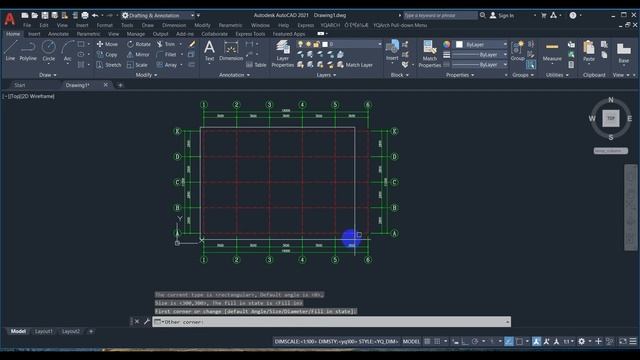Open the Trim dropdown arrow

coord(180,44)
